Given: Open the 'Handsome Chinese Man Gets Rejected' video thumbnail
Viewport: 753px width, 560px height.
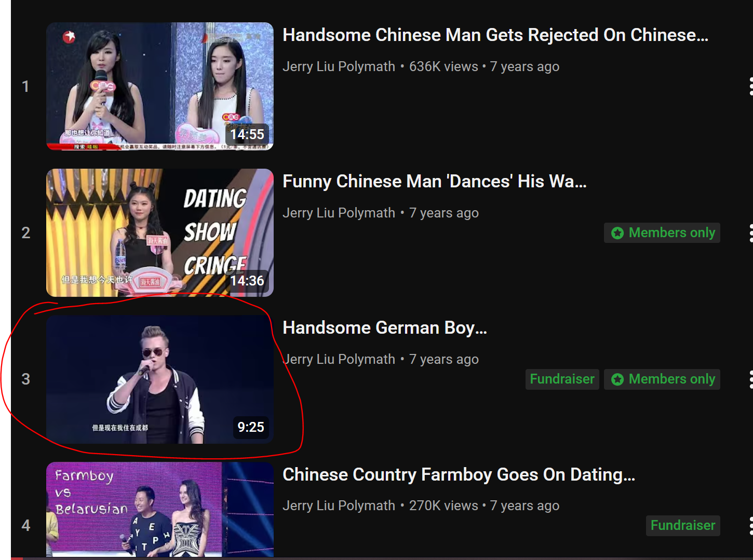Looking at the screenshot, I should pos(160,86).
